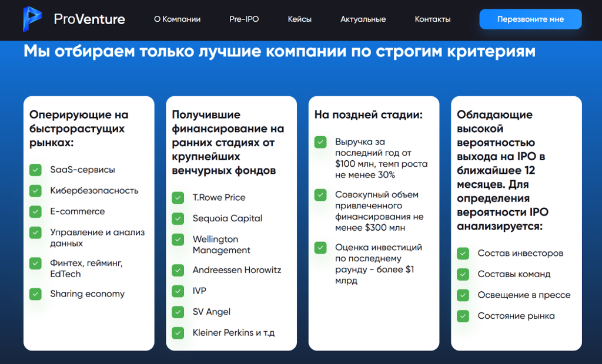Viewport: 602px width, 364px height.
Task: Click the ProVenture brand name text
Action: pyautogui.click(x=89, y=19)
